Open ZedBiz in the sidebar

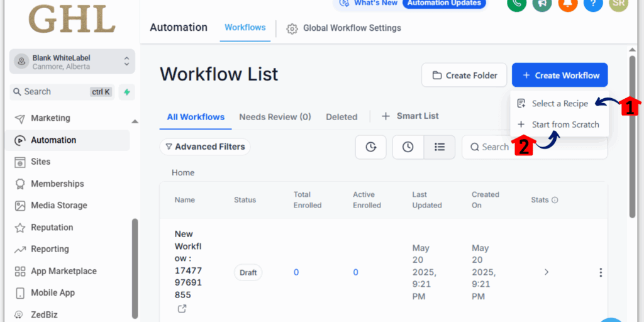[x=45, y=315]
